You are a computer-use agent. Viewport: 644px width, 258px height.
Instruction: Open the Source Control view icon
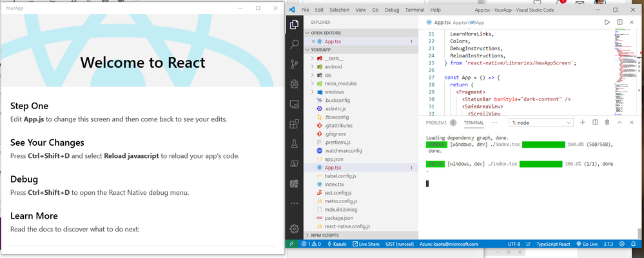pos(294,64)
